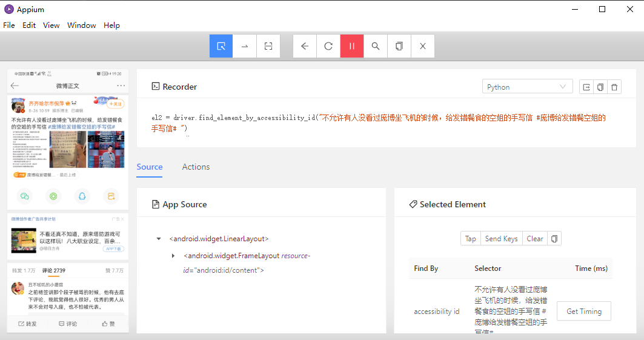Click Get Timing button
Viewport: 644px width, 340px height.
pyautogui.click(x=584, y=312)
